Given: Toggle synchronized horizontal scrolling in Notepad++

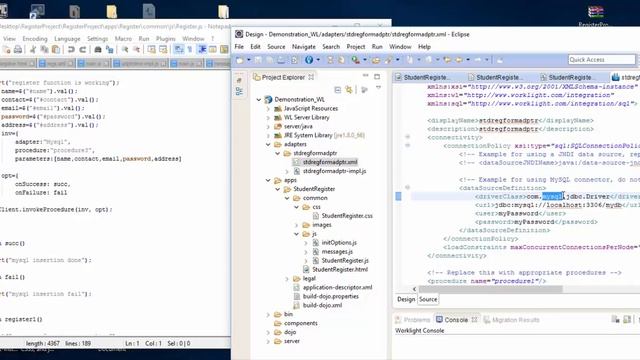Looking at the screenshot, I should [163, 49].
